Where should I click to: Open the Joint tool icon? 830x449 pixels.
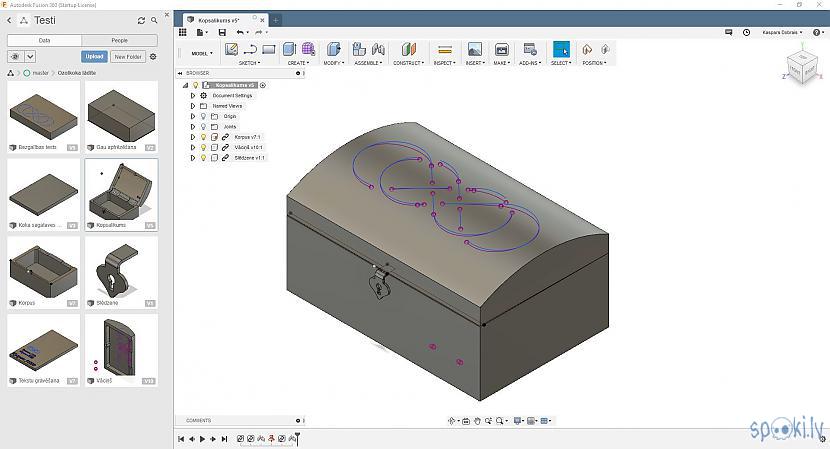coord(378,49)
